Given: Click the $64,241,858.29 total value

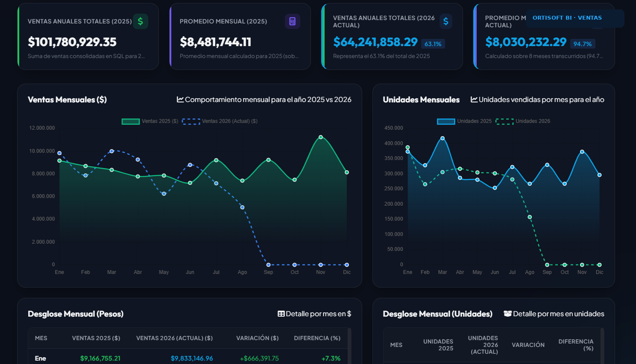Looking at the screenshot, I should pyautogui.click(x=375, y=42).
